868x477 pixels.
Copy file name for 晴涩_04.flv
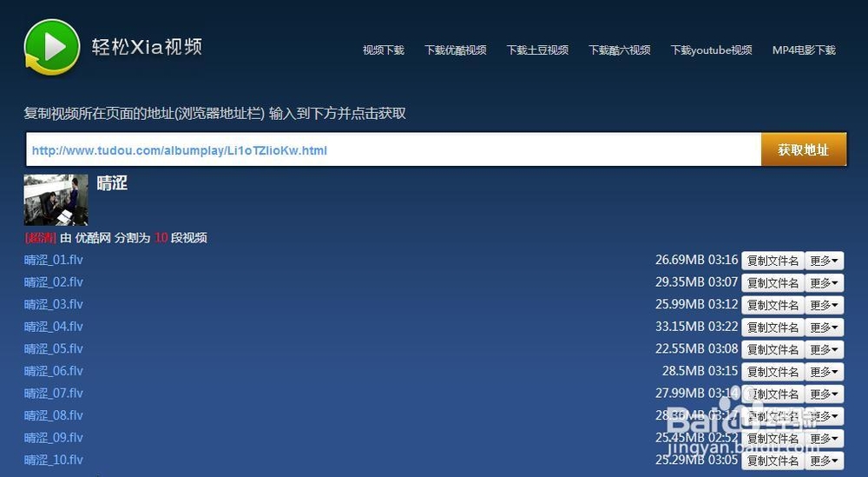pos(773,327)
